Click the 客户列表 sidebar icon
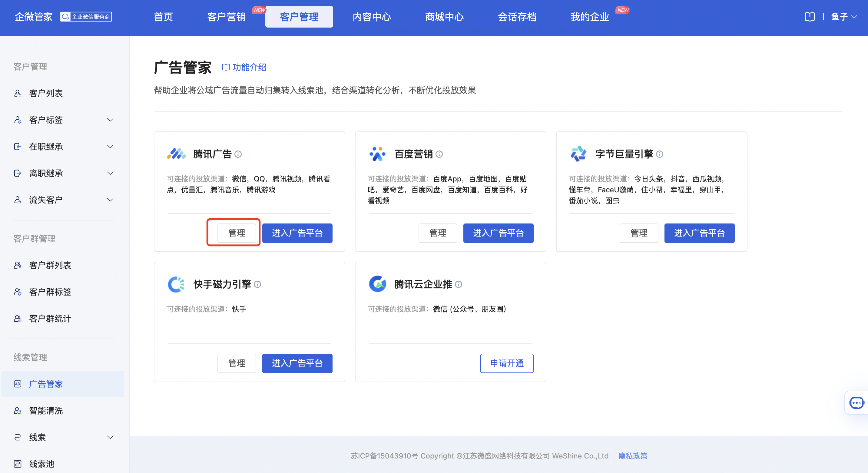This screenshot has height=473, width=868. coord(18,93)
